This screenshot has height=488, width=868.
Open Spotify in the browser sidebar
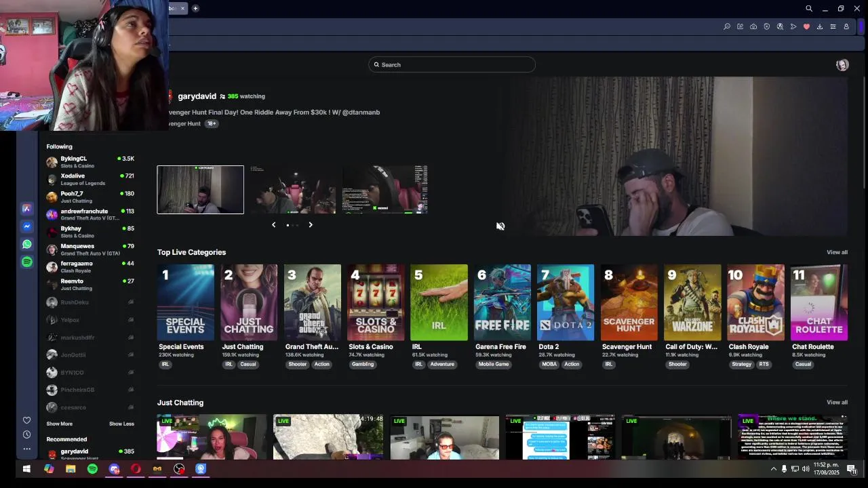click(26, 262)
